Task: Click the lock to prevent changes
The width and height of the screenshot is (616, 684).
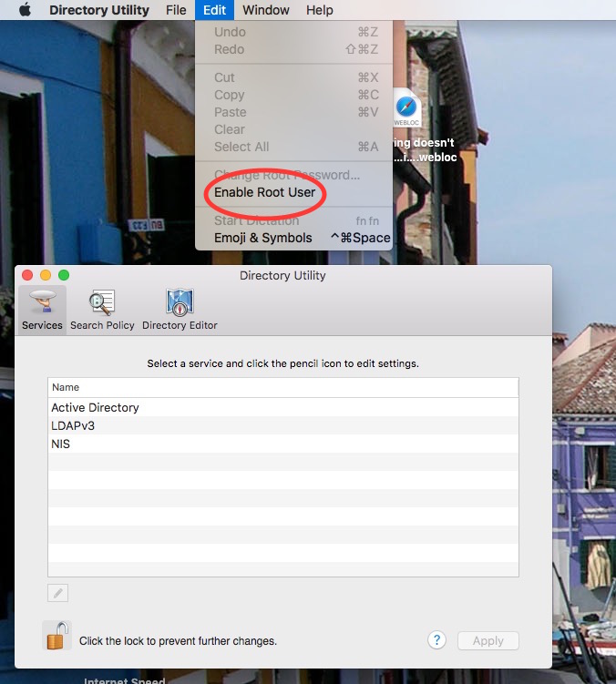Action: coord(57,636)
